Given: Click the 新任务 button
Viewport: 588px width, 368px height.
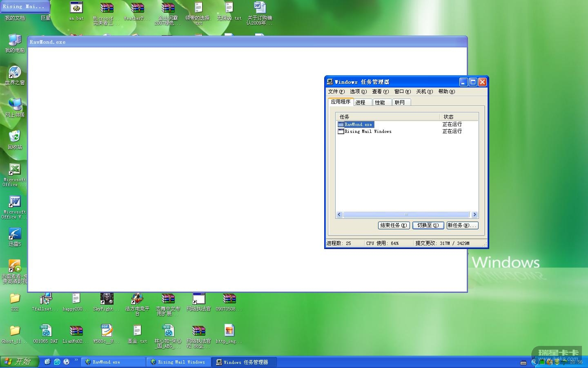Looking at the screenshot, I should click(462, 225).
